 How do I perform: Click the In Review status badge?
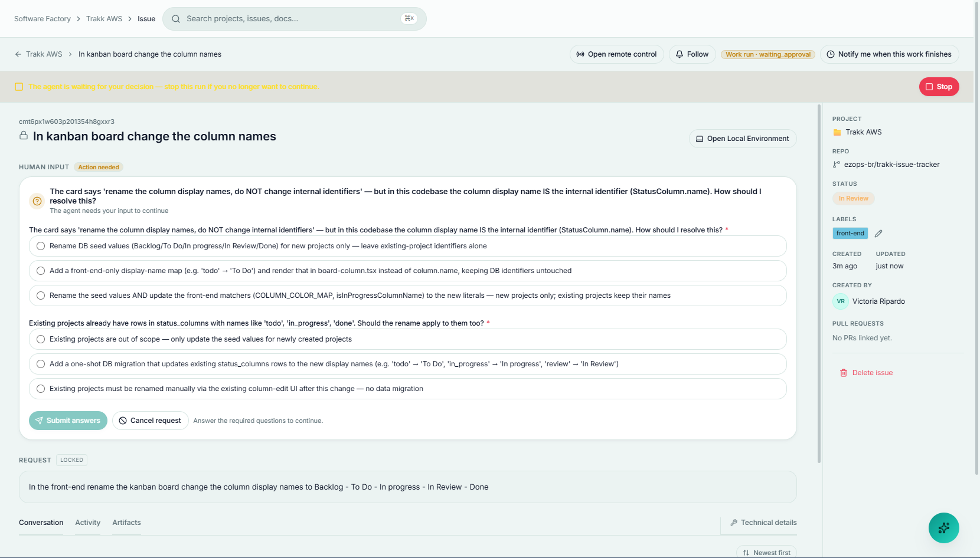854,199
